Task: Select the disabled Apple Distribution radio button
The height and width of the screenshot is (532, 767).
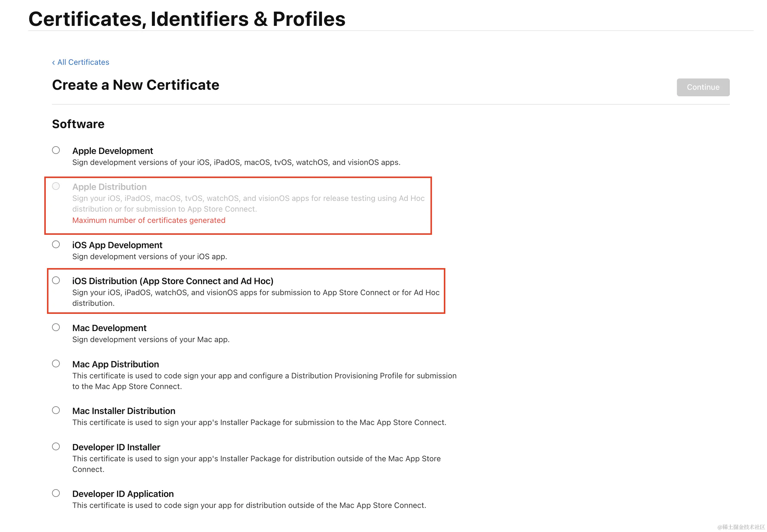Action: (x=56, y=186)
